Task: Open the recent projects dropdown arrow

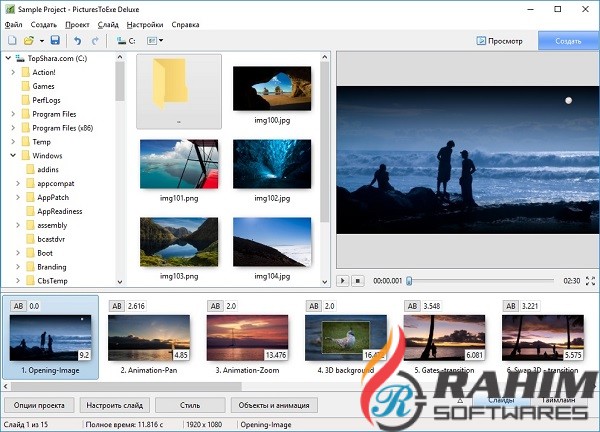Action: 41,41
